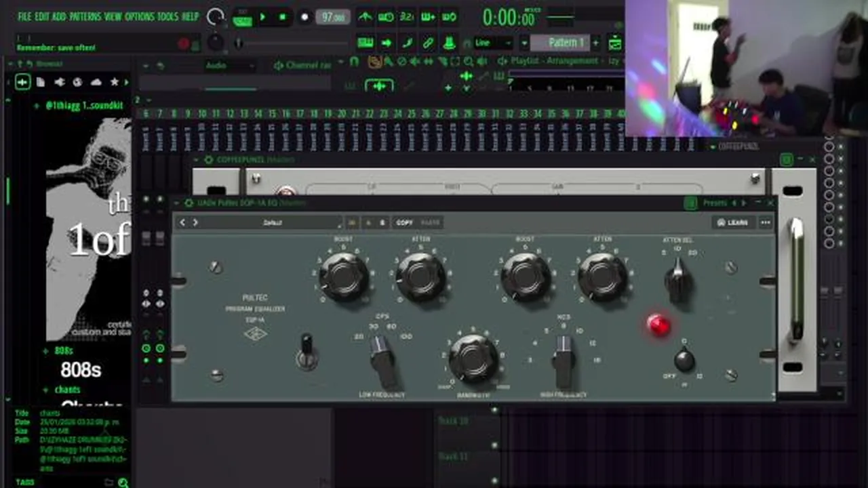Viewport: 868px width, 488px height.
Task: Click the OFF/IN power knob on Pultec
Action: pos(684,360)
